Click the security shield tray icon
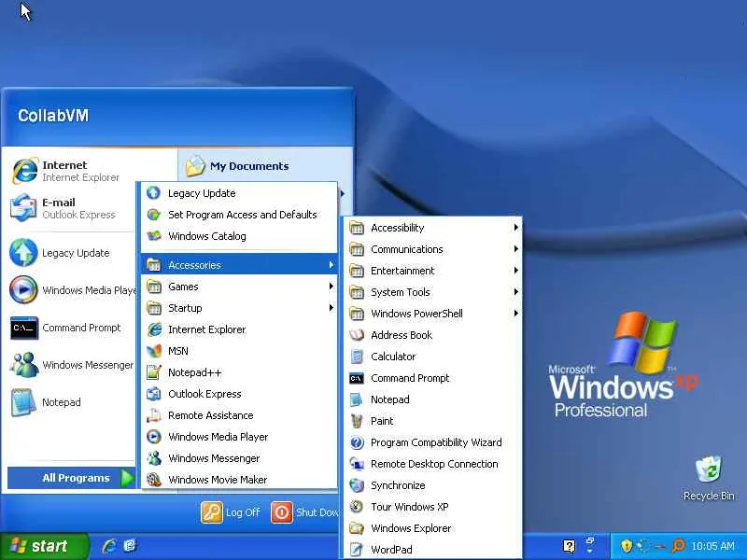This screenshot has width=747, height=560. [x=627, y=546]
